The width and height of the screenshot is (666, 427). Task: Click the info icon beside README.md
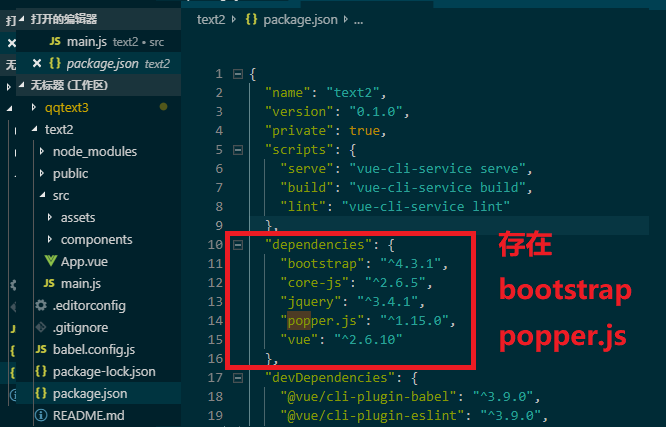[x=41, y=415]
